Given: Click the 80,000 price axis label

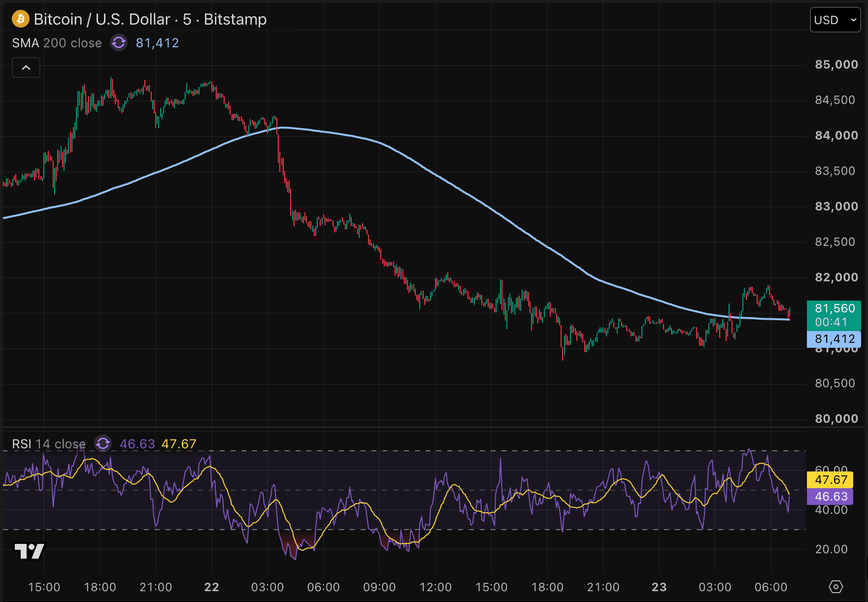Looking at the screenshot, I should point(836,419).
